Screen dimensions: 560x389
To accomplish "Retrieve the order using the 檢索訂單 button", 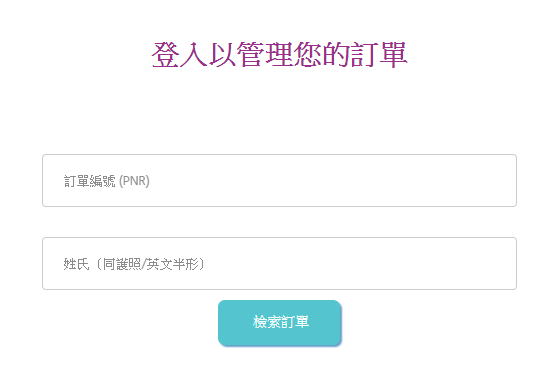I will pos(280,323).
